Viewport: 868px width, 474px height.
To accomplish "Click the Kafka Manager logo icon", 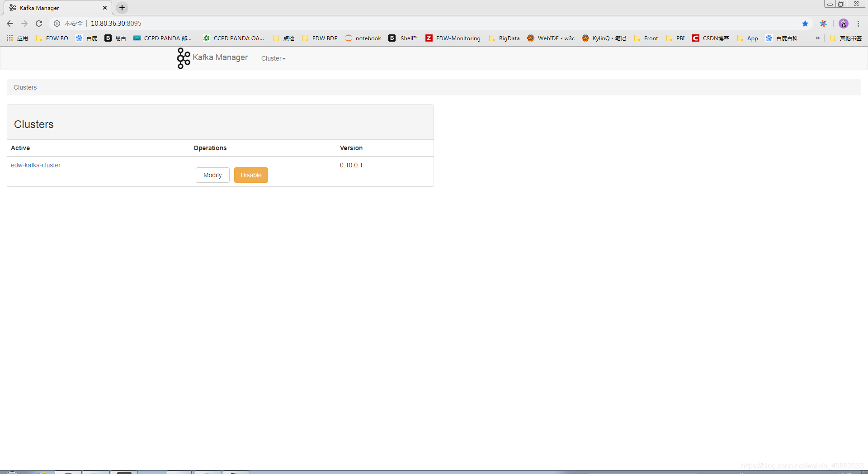I will 183,58.
